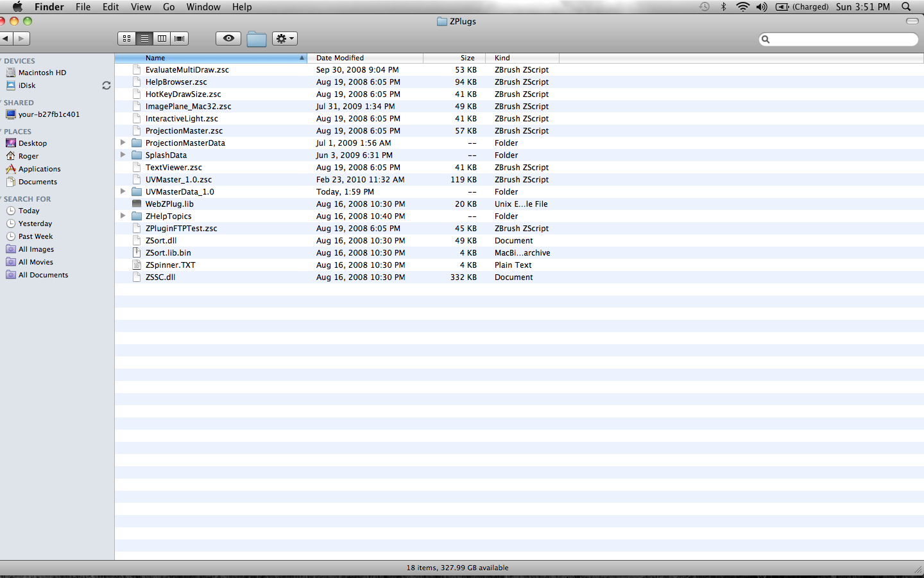Screen dimensions: 924x578
Task: Open the Action gear menu
Action: [x=284, y=39]
